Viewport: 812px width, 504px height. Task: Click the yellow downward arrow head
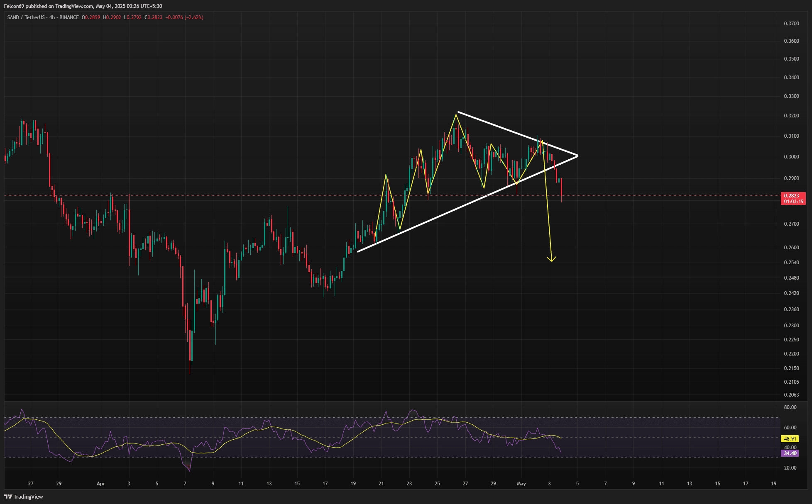(x=551, y=260)
